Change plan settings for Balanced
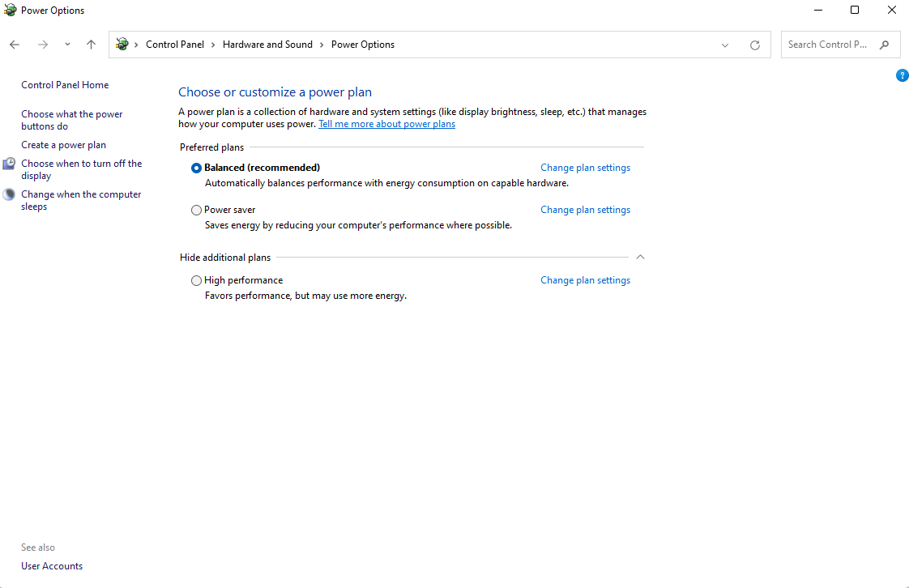909x588 pixels. tap(585, 168)
